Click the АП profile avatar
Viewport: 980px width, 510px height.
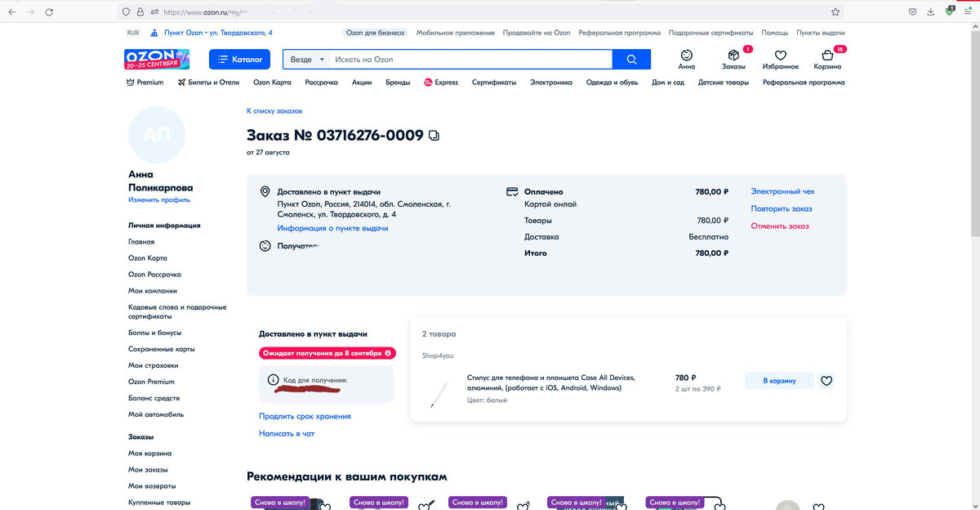pyautogui.click(x=157, y=135)
